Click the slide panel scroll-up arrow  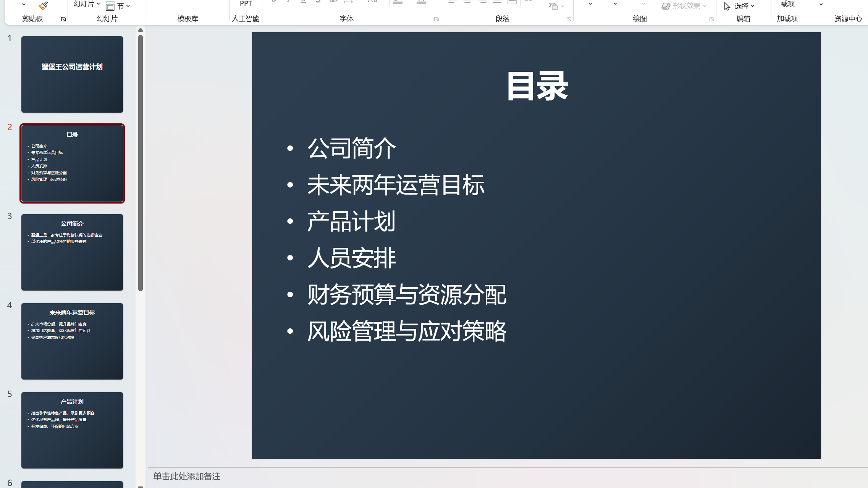[x=141, y=30]
